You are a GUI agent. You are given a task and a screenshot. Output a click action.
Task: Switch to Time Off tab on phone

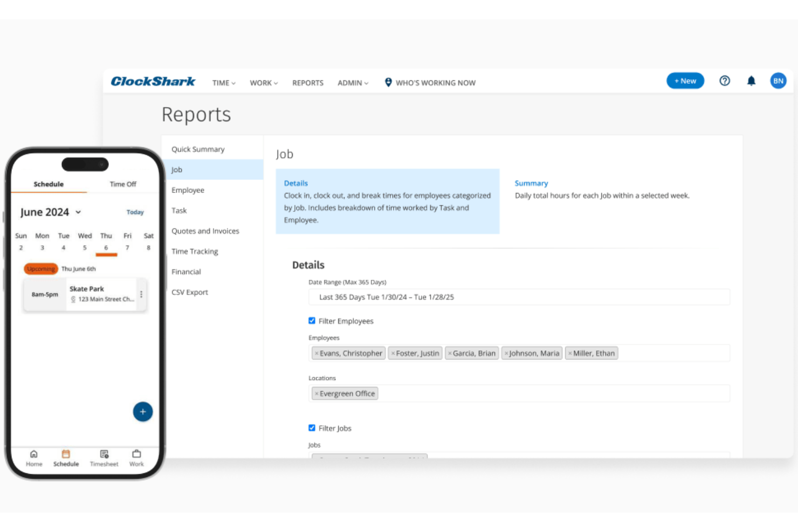coord(123,184)
